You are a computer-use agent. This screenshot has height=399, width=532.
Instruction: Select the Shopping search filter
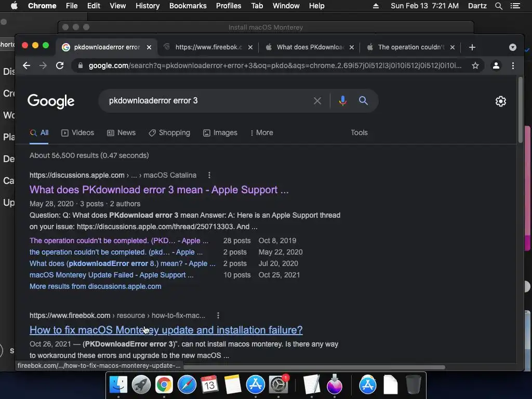169,132
